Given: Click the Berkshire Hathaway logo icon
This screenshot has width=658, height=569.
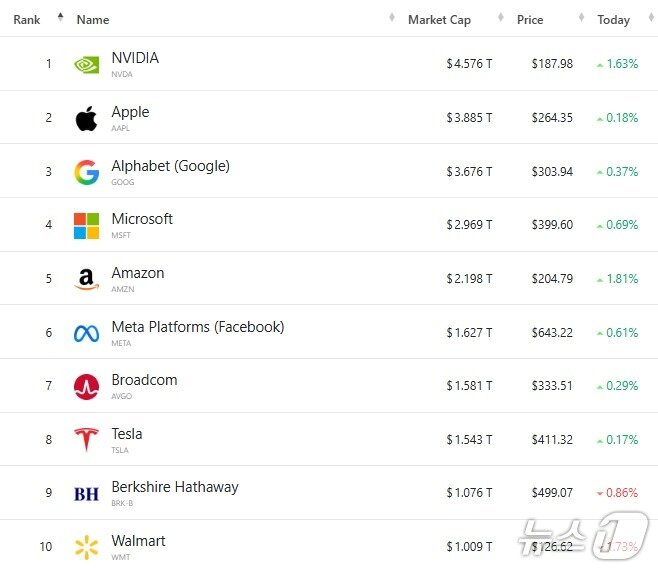Looking at the screenshot, I should tap(86, 494).
